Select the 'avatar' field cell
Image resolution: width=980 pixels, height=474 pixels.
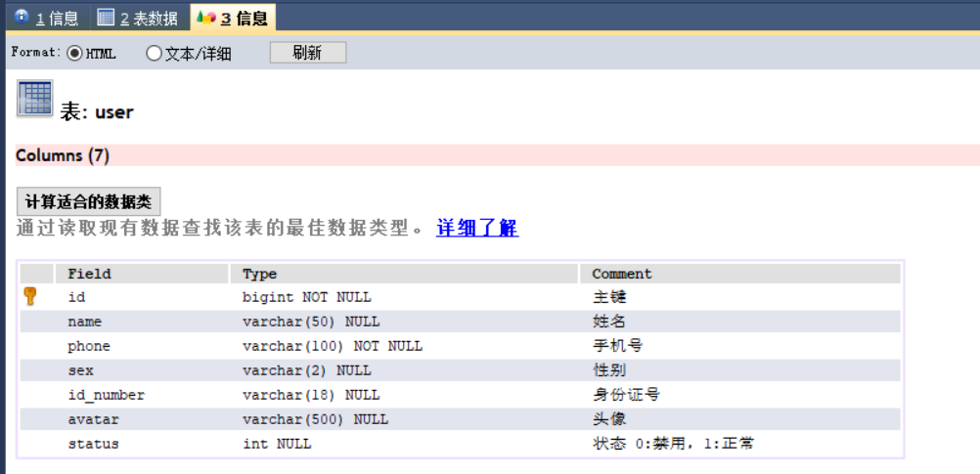coord(141,419)
